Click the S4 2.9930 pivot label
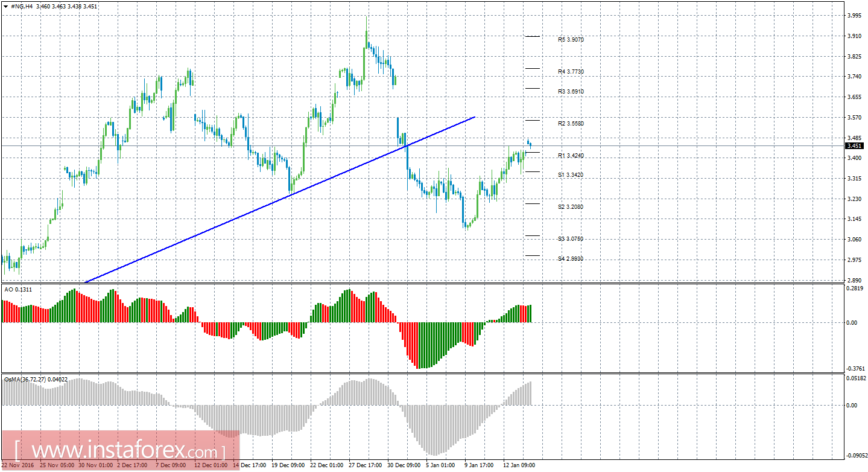This screenshot has height=472, width=868. [x=571, y=258]
